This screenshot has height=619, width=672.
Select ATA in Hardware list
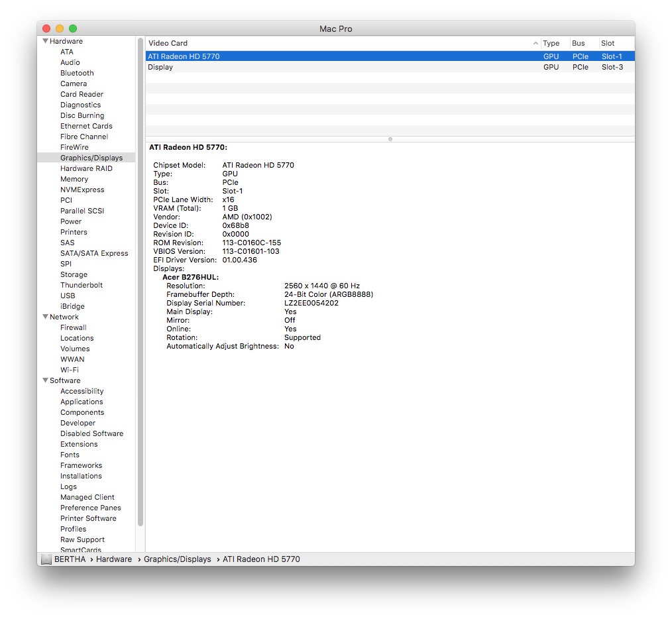(x=67, y=52)
